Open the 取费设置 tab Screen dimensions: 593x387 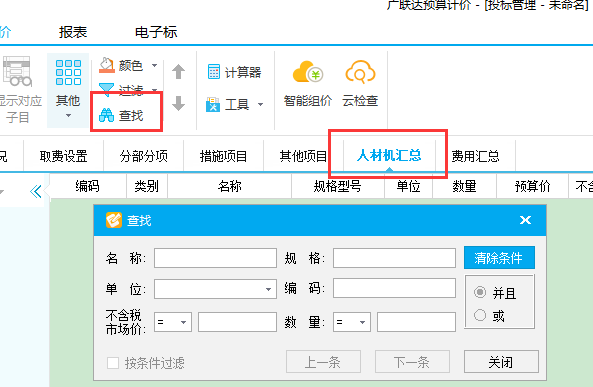[x=64, y=156]
